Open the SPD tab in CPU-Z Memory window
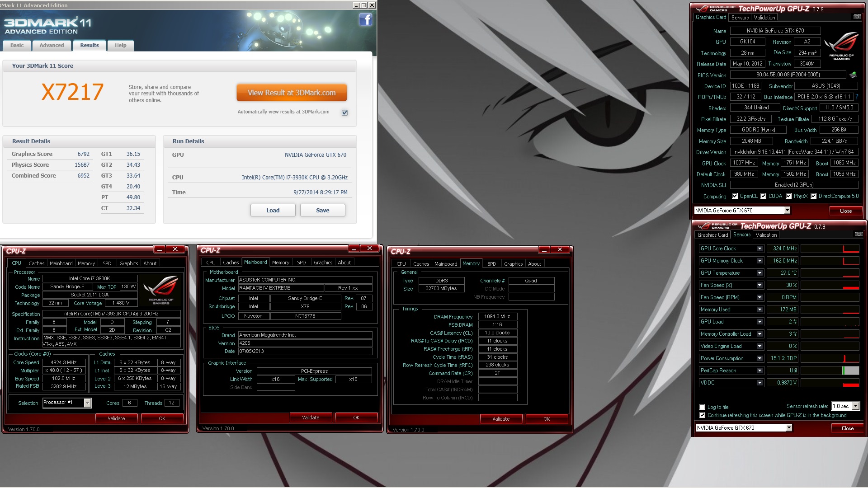The width and height of the screenshot is (868, 488). 492,264
